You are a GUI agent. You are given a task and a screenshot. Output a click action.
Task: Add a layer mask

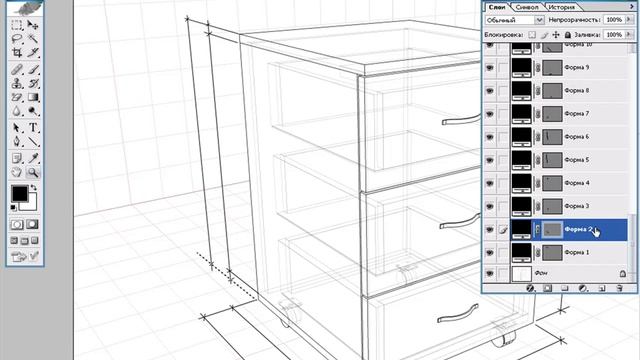point(547,289)
